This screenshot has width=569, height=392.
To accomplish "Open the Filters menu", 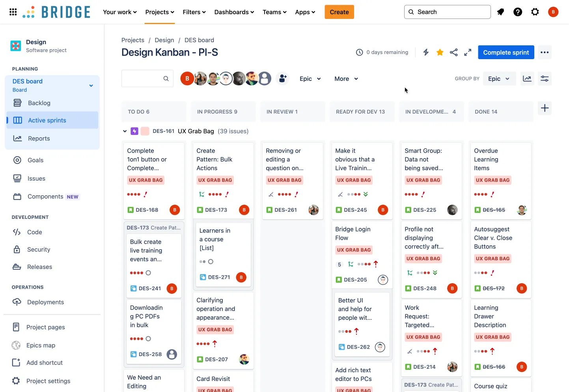I will 194,12.
